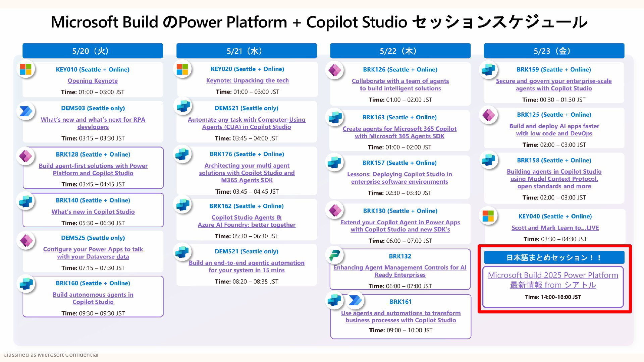Open Create agents for Microsoft 365 Copilot link
This screenshot has height=362, width=644.
pyautogui.click(x=399, y=132)
